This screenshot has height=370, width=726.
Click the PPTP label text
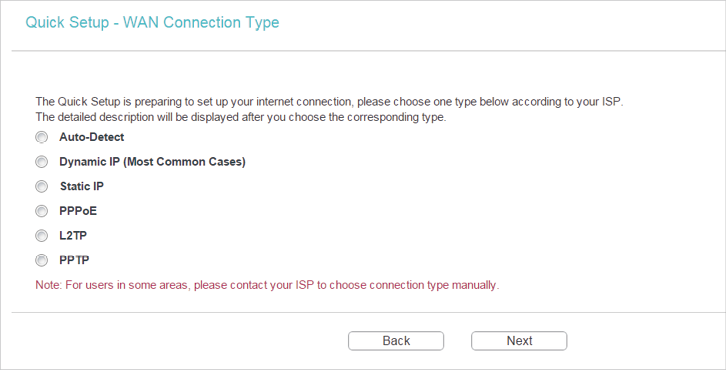pyautogui.click(x=74, y=260)
